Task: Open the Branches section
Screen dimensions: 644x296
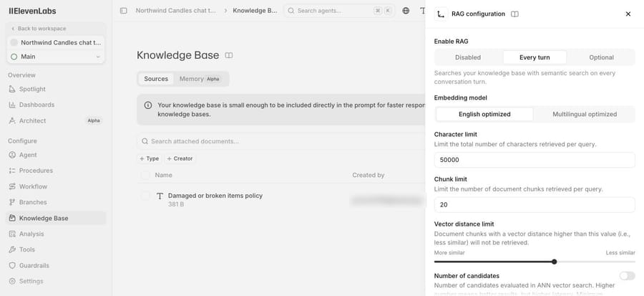Action: tap(56, 202)
